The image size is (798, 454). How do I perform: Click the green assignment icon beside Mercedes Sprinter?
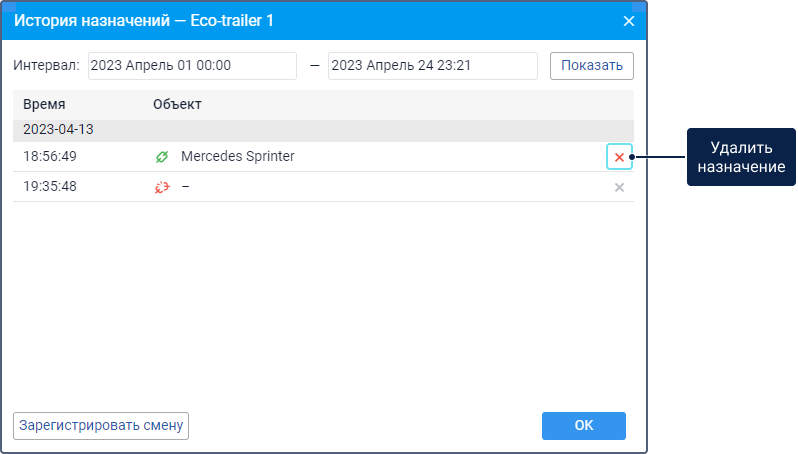162,157
